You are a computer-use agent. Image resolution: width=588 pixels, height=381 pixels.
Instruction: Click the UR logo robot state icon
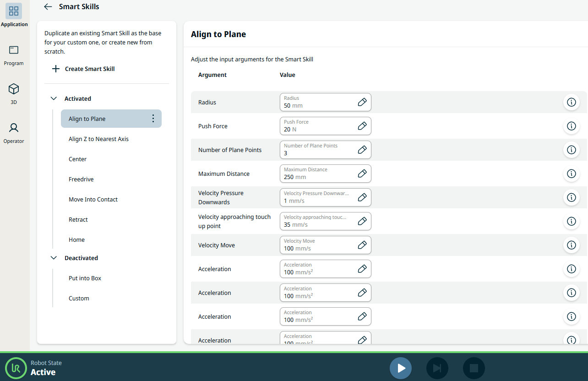click(x=16, y=368)
